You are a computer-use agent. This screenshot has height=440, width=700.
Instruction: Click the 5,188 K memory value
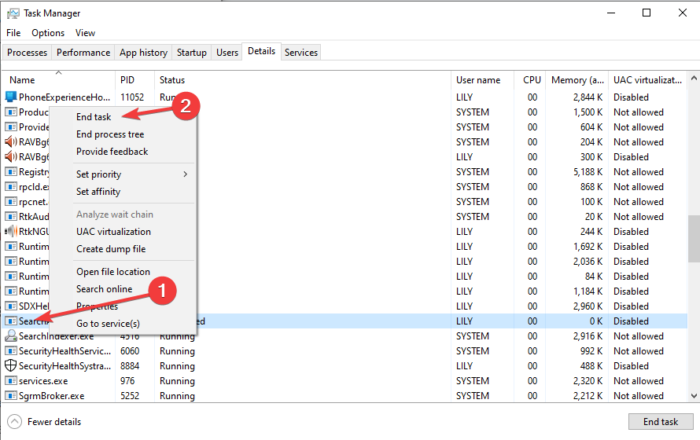click(x=588, y=172)
